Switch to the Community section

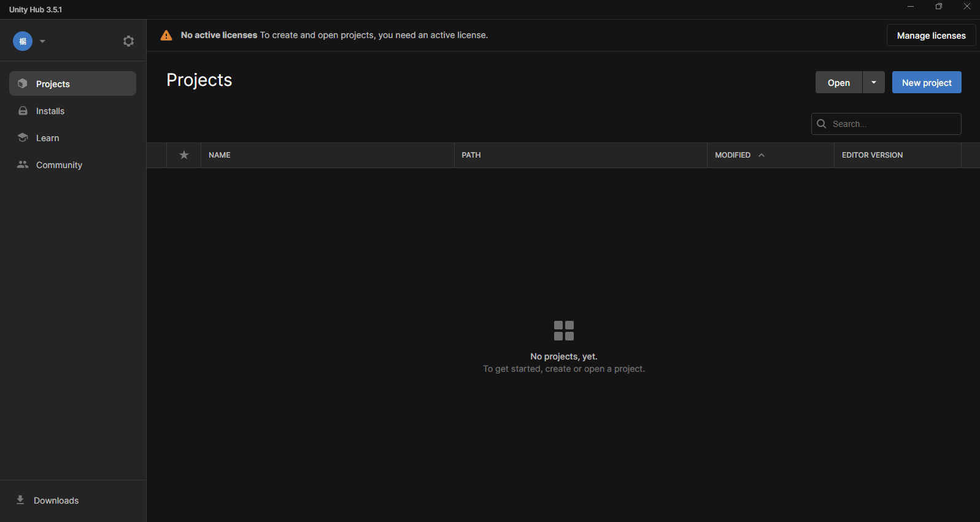tap(72, 165)
